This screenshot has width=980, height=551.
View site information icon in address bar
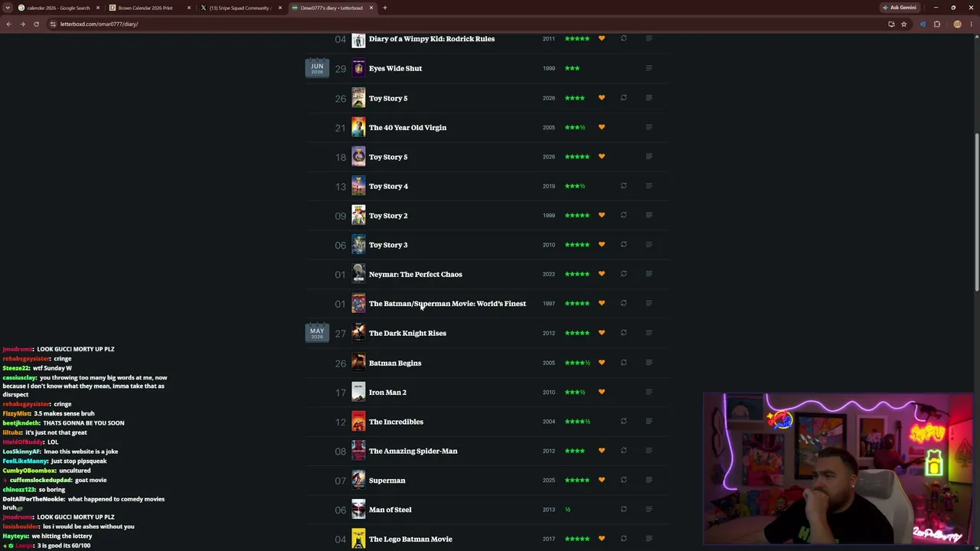53,24
